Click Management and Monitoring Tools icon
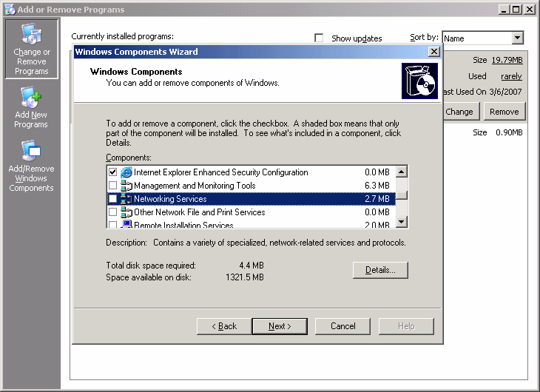 [126, 186]
